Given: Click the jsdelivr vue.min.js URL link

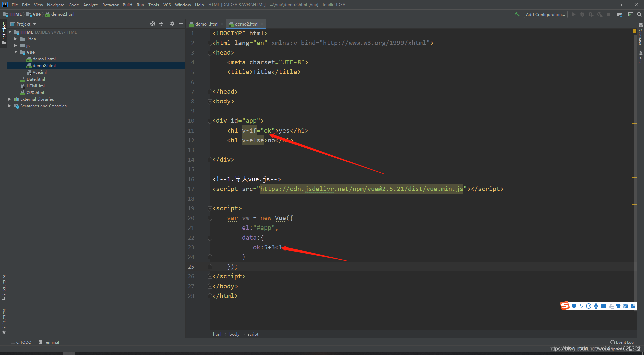Looking at the screenshot, I should [362, 189].
